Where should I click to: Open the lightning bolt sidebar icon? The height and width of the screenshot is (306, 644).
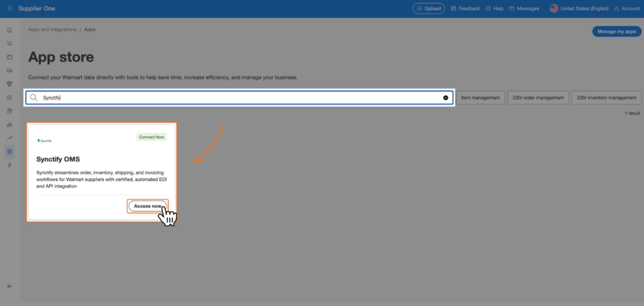point(9,165)
